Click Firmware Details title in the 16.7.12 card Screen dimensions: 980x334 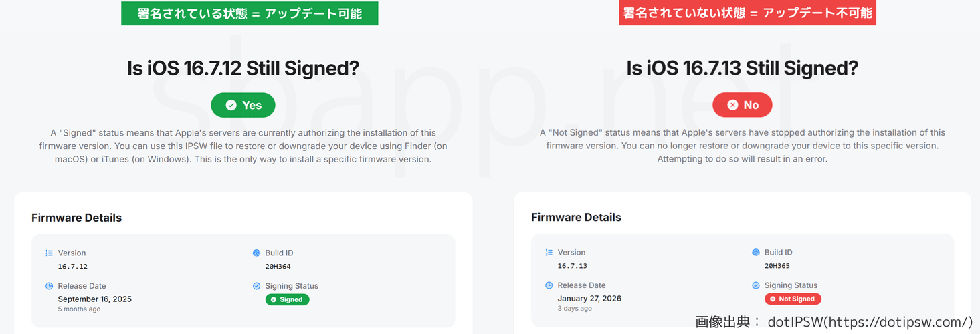point(76,218)
